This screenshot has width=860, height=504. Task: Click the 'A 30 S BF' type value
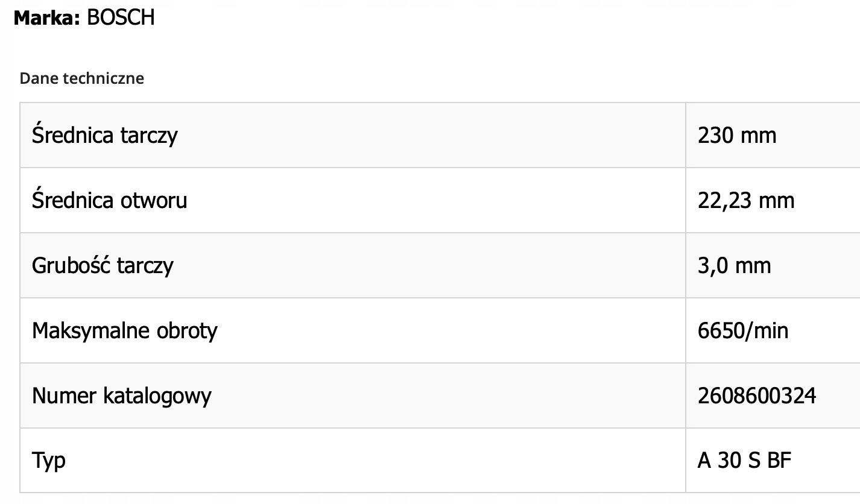pos(744,461)
